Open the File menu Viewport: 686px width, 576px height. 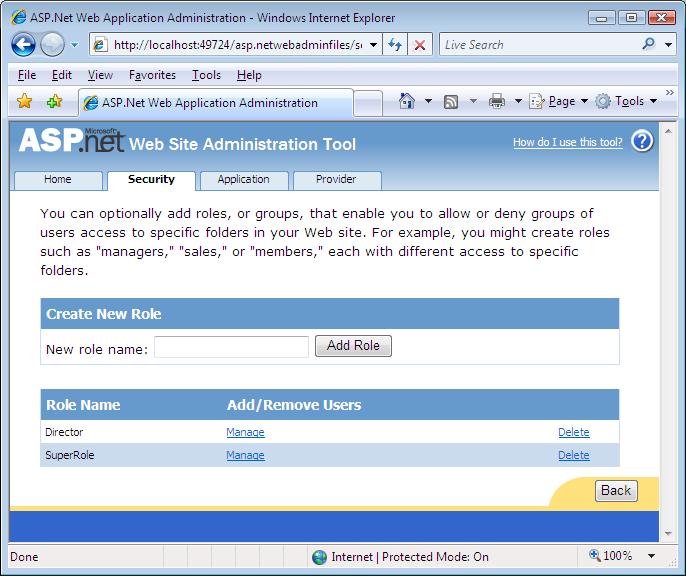click(x=27, y=75)
